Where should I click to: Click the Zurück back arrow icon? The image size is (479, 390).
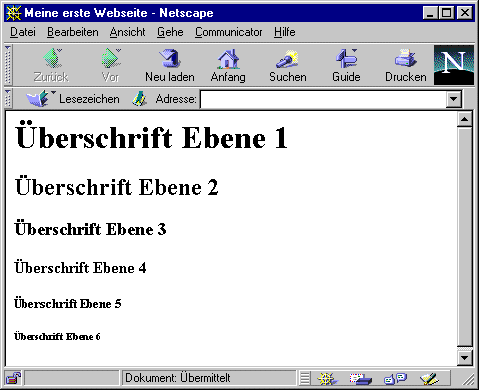pos(52,58)
